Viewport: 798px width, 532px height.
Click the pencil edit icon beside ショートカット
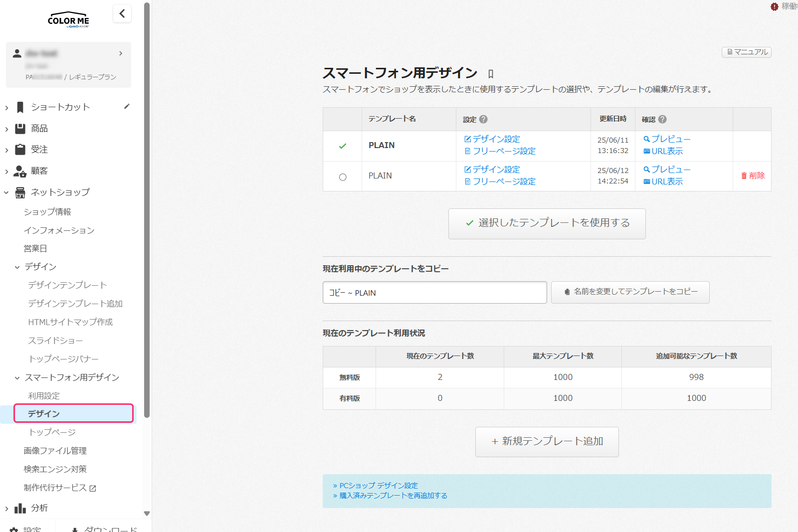(127, 106)
